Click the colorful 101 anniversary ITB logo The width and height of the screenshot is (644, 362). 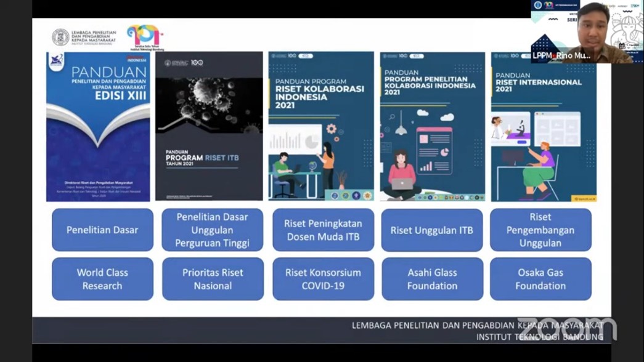pyautogui.click(x=145, y=37)
